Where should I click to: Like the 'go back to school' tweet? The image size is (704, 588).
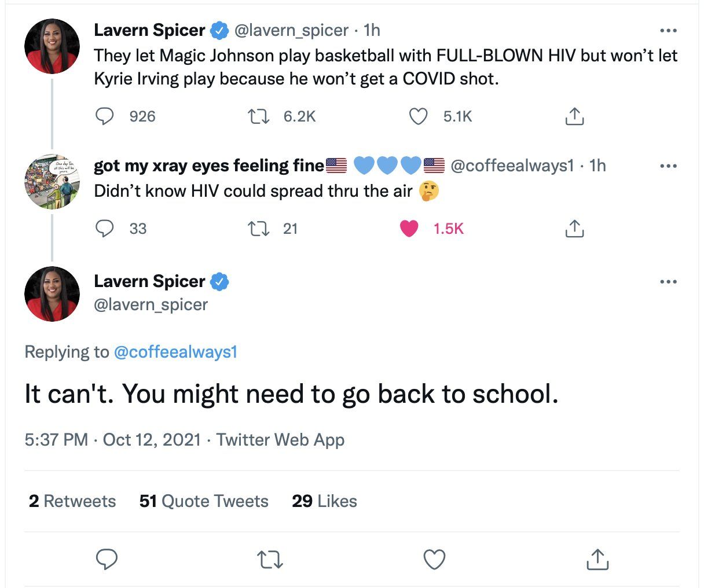point(434,559)
